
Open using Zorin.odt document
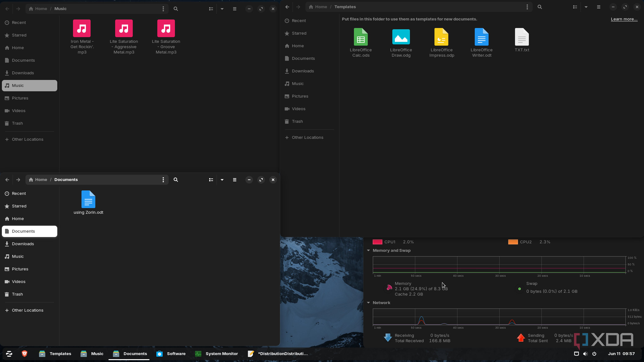pos(88,203)
